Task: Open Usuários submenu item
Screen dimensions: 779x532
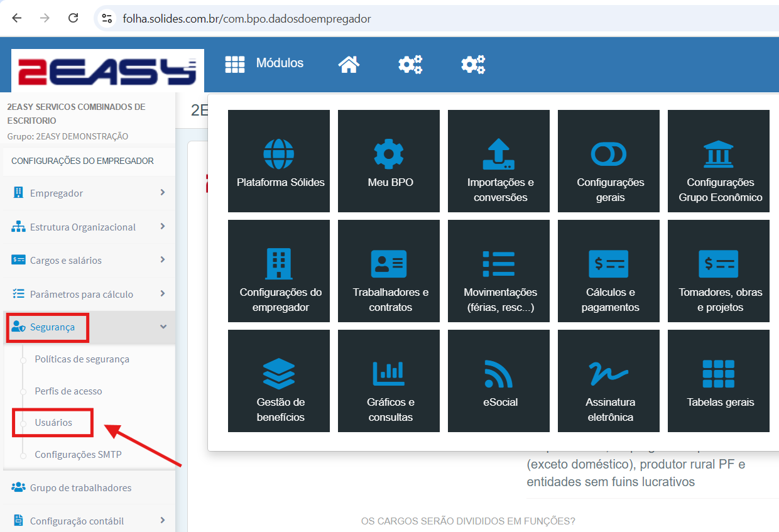Action: [x=53, y=422]
